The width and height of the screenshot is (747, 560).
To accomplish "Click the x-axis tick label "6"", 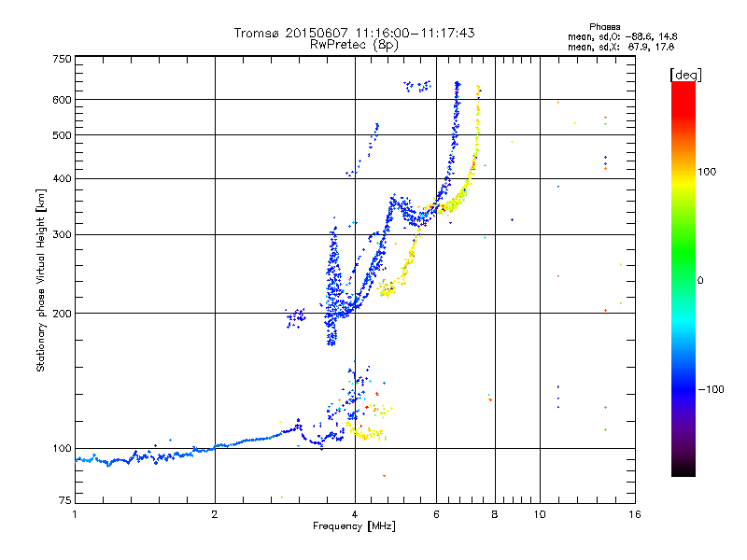I will [x=436, y=514].
